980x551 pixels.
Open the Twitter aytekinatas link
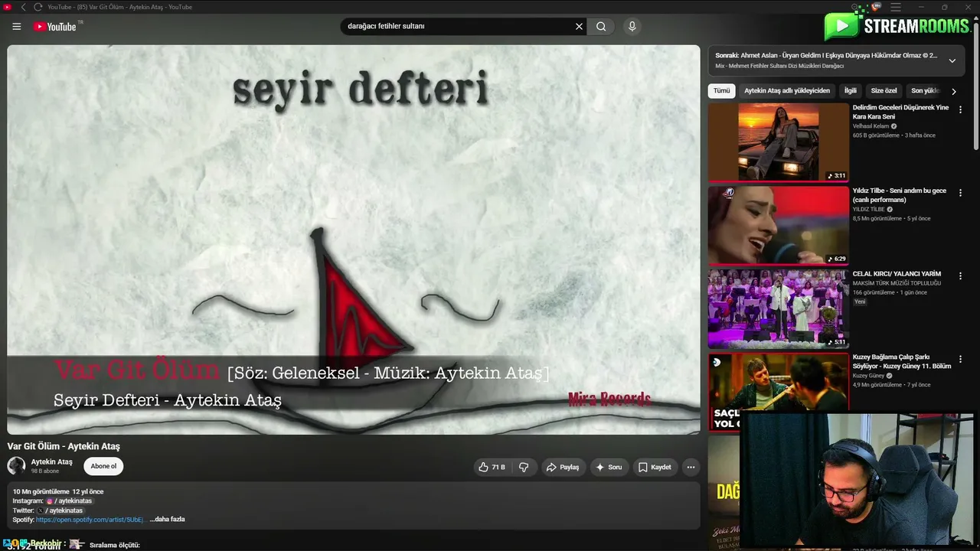pos(60,510)
